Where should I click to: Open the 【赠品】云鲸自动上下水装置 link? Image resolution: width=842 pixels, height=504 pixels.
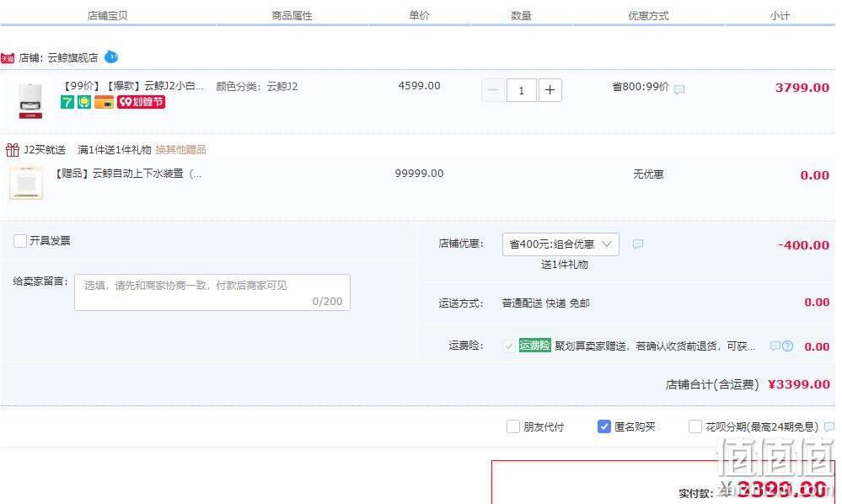(x=128, y=174)
